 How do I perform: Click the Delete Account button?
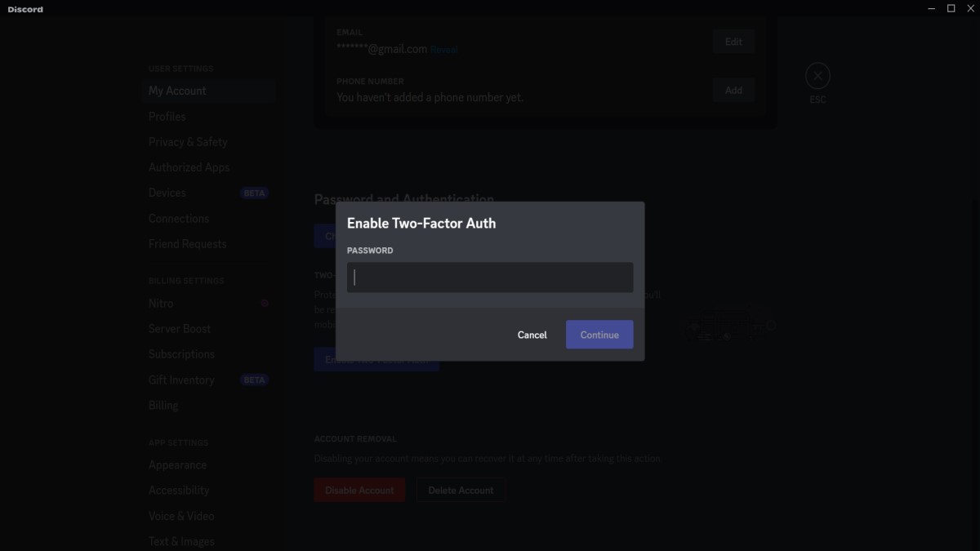pyautogui.click(x=461, y=490)
